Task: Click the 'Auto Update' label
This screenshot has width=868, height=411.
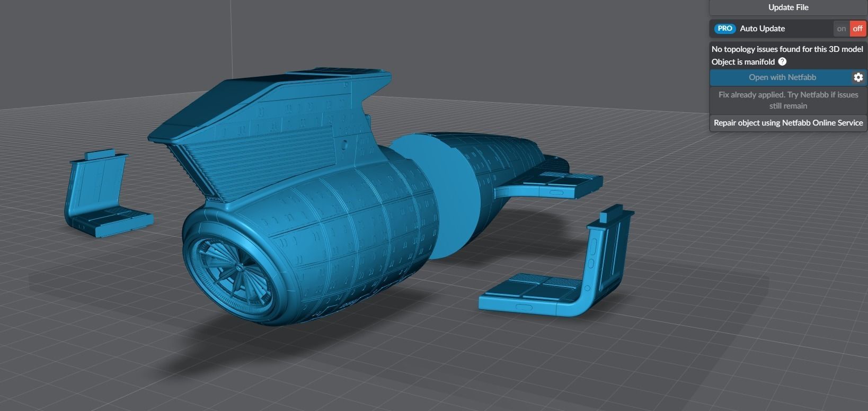Action: click(x=762, y=29)
